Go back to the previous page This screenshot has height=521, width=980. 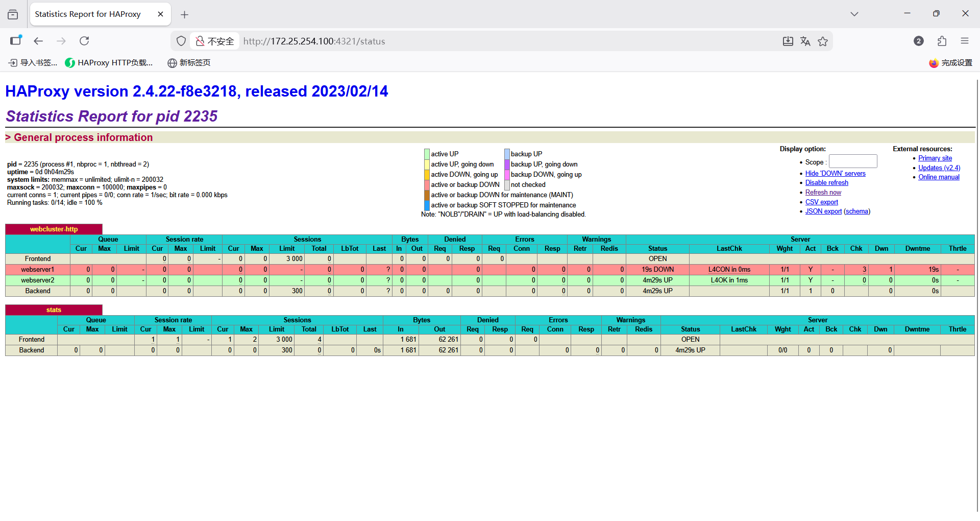[38, 41]
